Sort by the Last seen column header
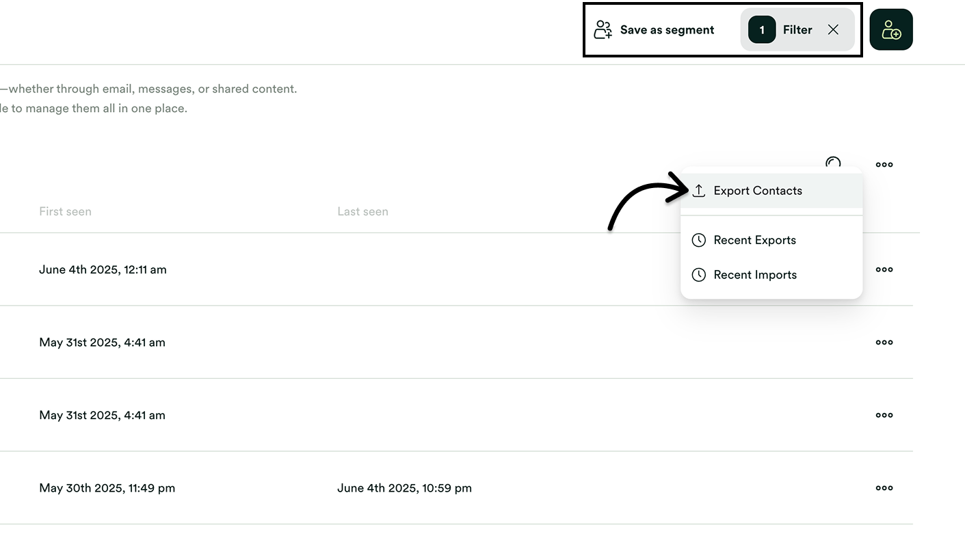Image resolution: width=965 pixels, height=560 pixels. [362, 211]
